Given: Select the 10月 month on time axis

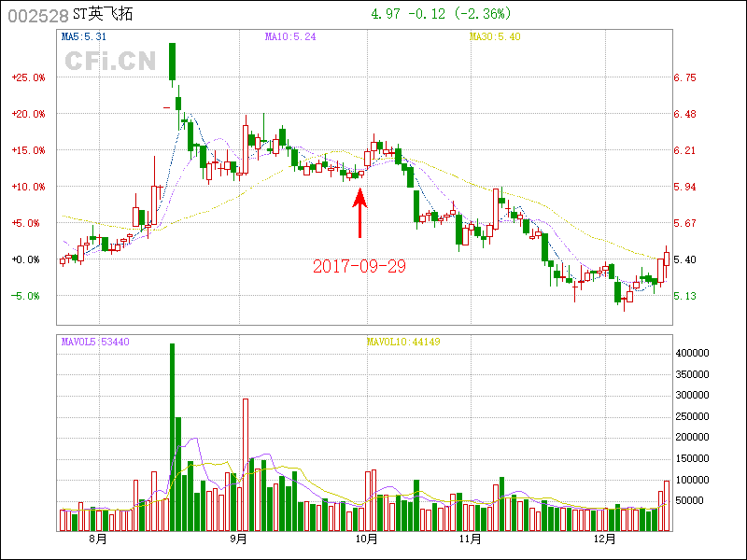Looking at the screenshot, I should pyautogui.click(x=368, y=539).
